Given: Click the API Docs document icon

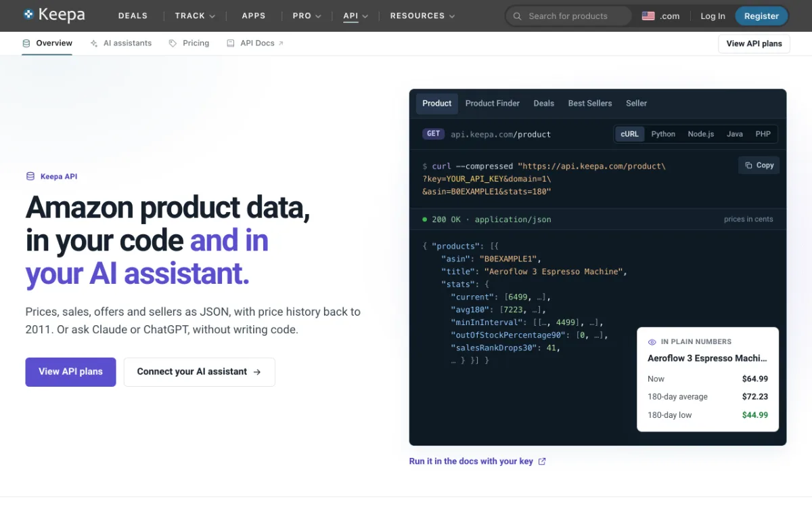Looking at the screenshot, I should (231, 43).
